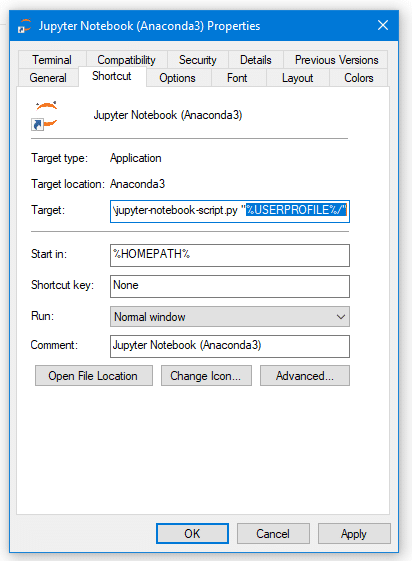Image resolution: width=412 pixels, height=561 pixels.
Task: Click the Jupyter shortcut icon in header
Action: [x=45, y=116]
